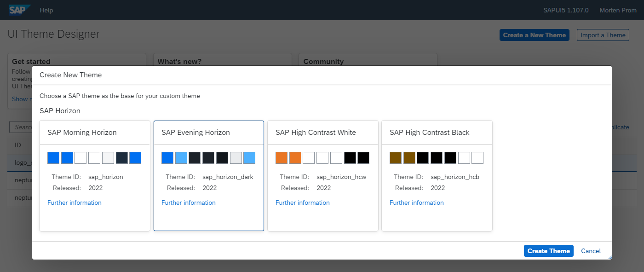644x272 pixels.
Task: Open Further information for High Contrast White
Action: coord(303,203)
